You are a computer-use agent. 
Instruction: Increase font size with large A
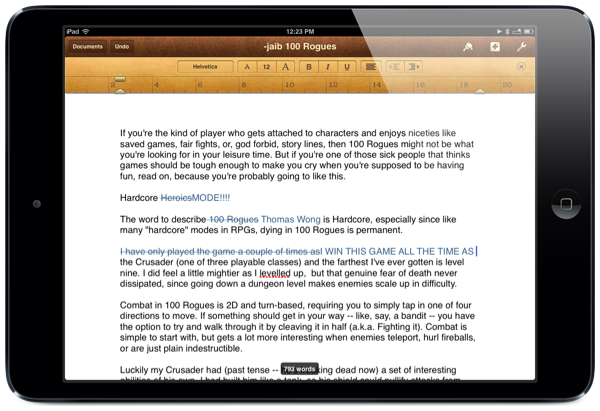click(285, 67)
